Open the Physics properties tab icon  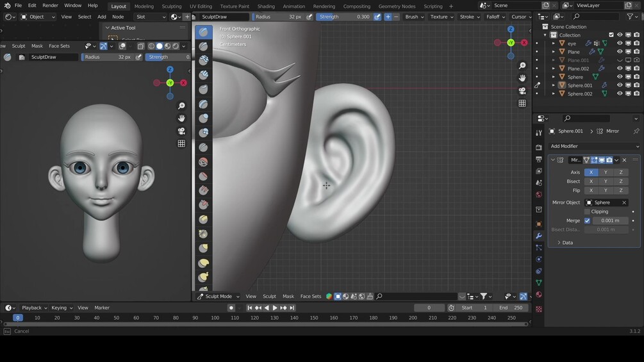pyautogui.click(x=539, y=259)
